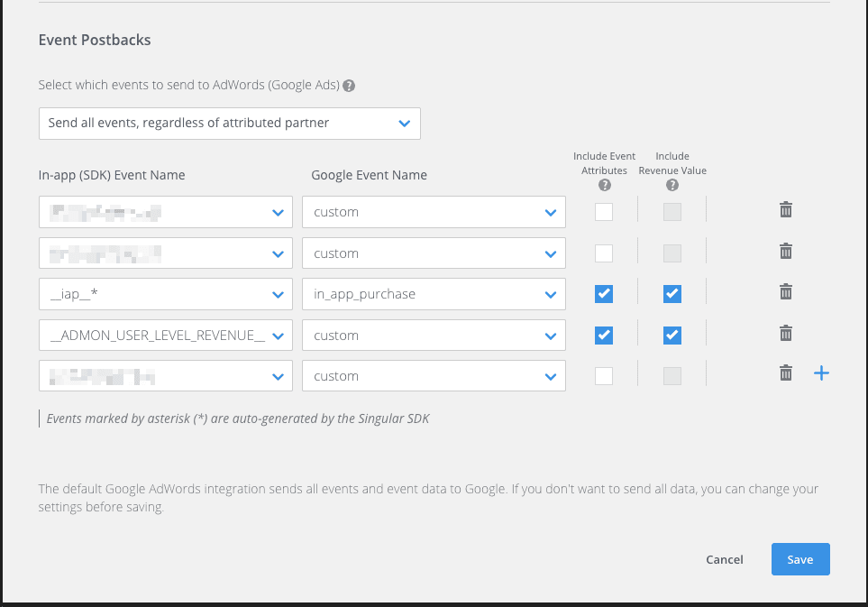Click trash icon in first event row
Screen dimensions: 868x607
point(785,210)
